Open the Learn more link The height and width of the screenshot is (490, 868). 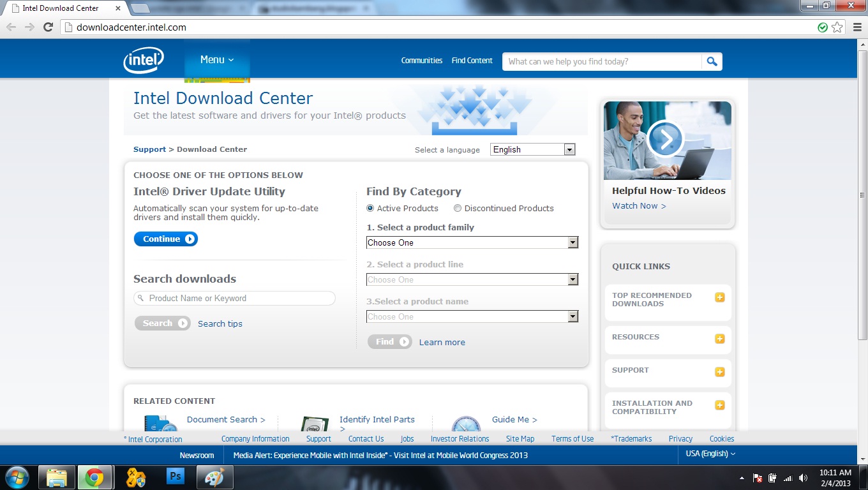pyautogui.click(x=442, y=342)
